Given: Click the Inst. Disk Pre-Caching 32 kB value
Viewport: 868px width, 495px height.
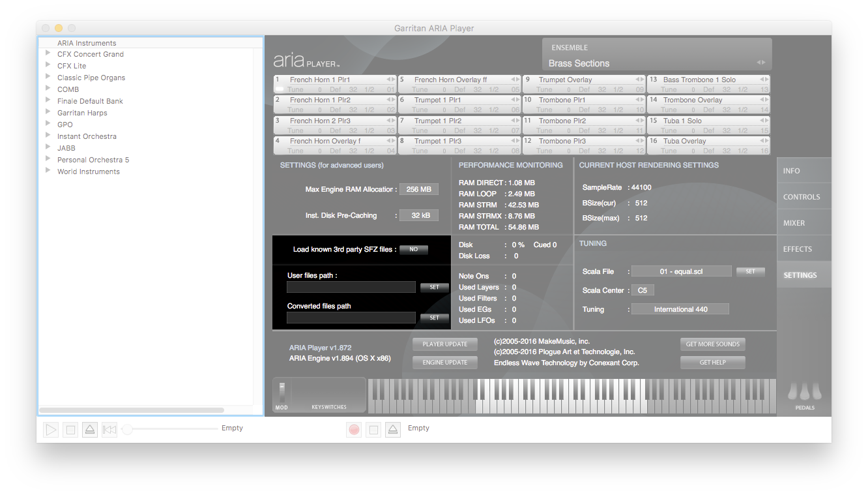Looking at the screenshot, I should (x=419, y=215).
